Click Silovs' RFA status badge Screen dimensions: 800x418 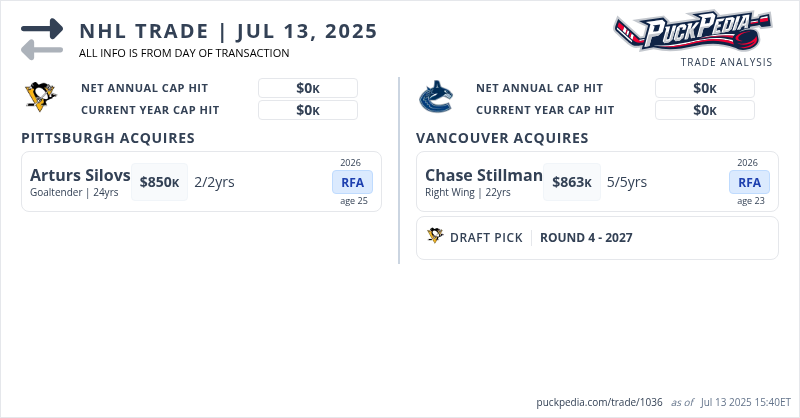352,182
